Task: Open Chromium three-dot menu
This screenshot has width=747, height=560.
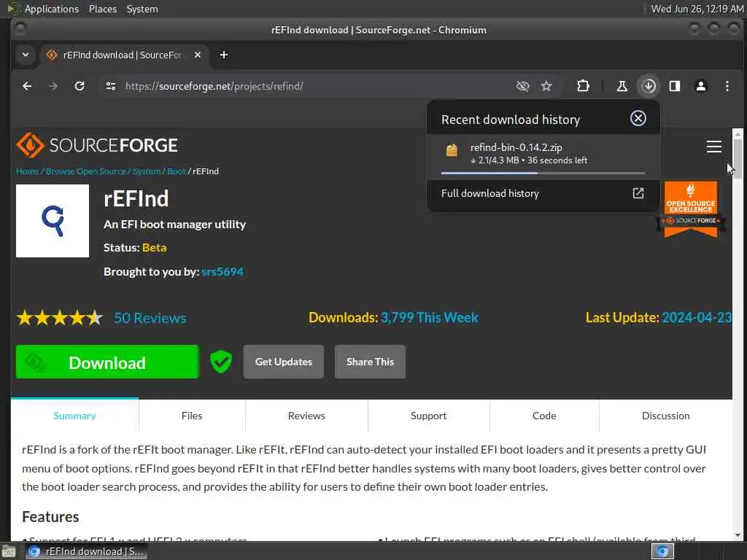Action: pos(727,86)
